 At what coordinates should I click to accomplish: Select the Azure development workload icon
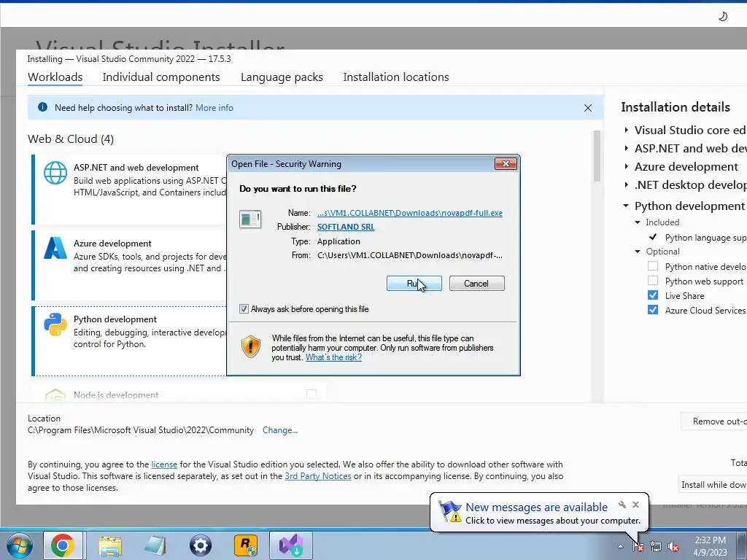(55, 248)
